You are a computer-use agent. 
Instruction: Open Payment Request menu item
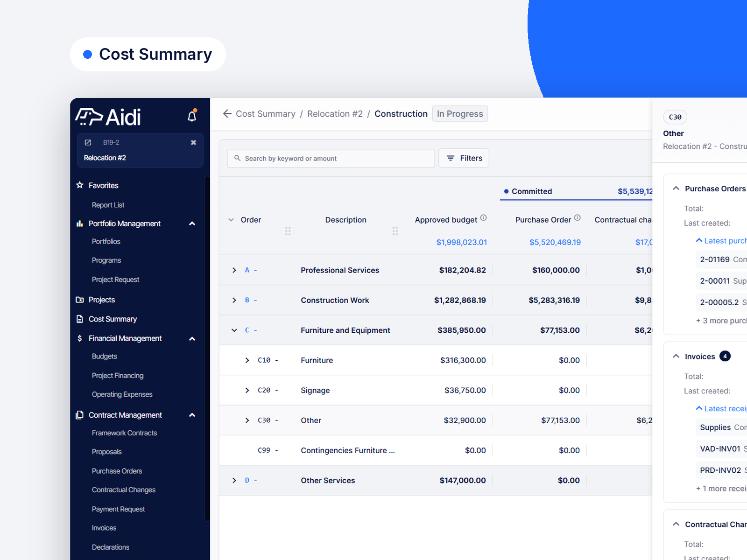(x=118, y=509)
